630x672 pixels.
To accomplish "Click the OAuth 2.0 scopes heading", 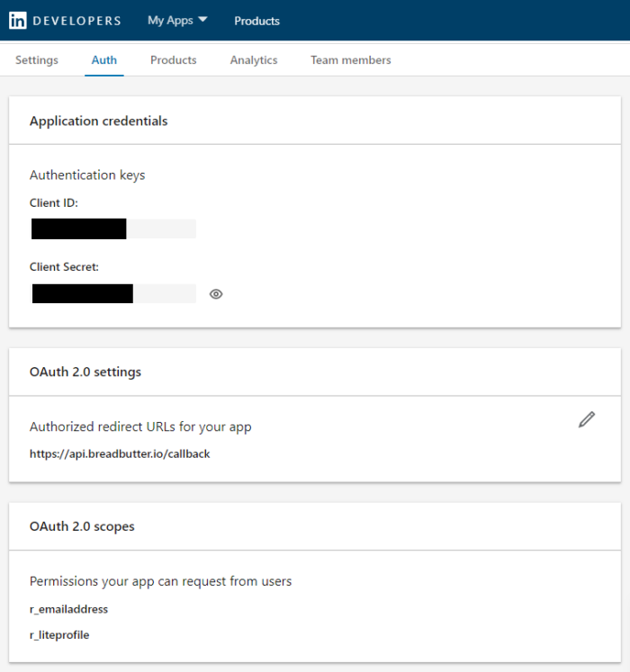I will coord(82,526).
